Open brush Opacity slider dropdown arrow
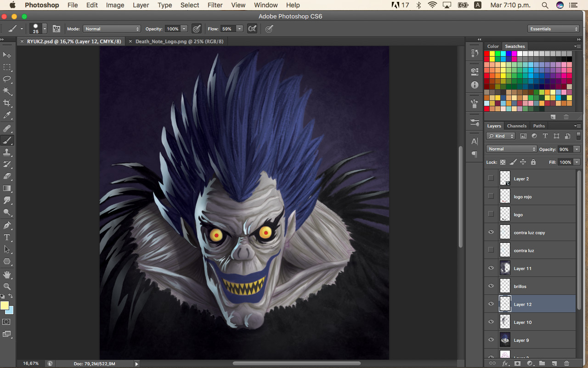Viewport: 588px width, 368px height. [x=184, y=29]
